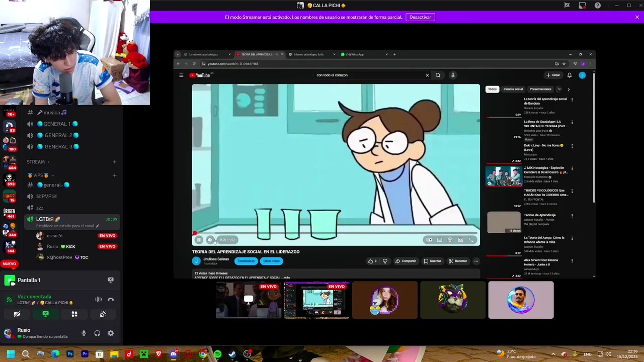Open a new browser tab

coord(394,54)
